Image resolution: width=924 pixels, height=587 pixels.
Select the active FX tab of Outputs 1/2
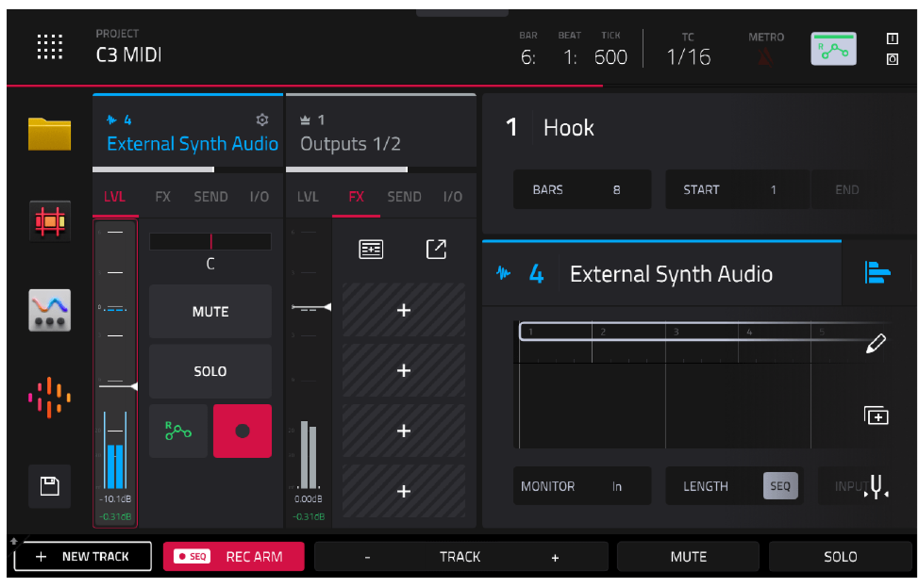(x=356, y=197)
